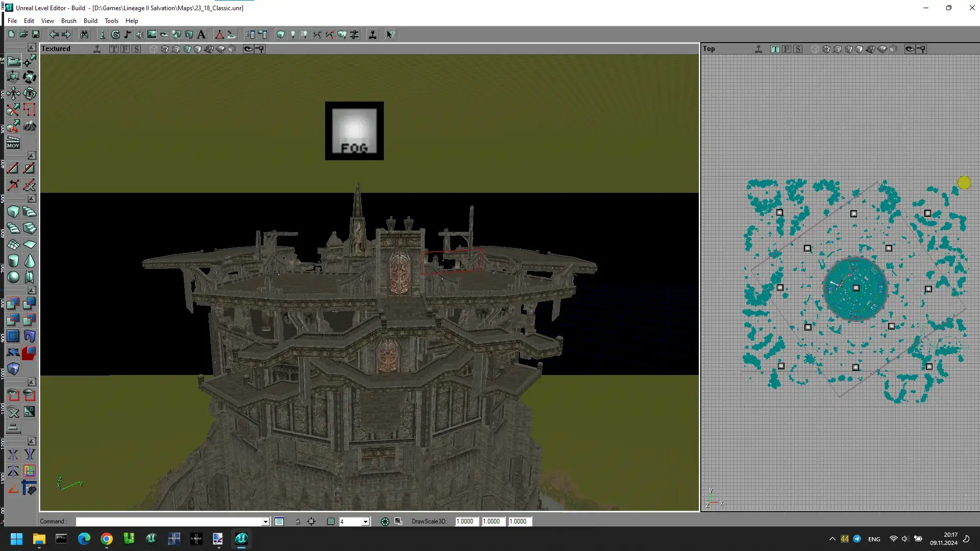Click the Add Volume blue cube icon
Screen dimensions: 980x551
[13, 369]
